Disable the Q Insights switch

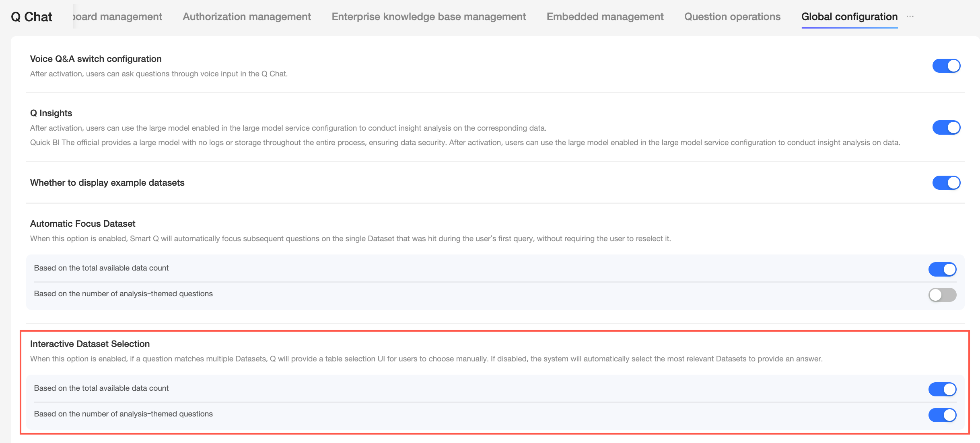coord(946,127)
